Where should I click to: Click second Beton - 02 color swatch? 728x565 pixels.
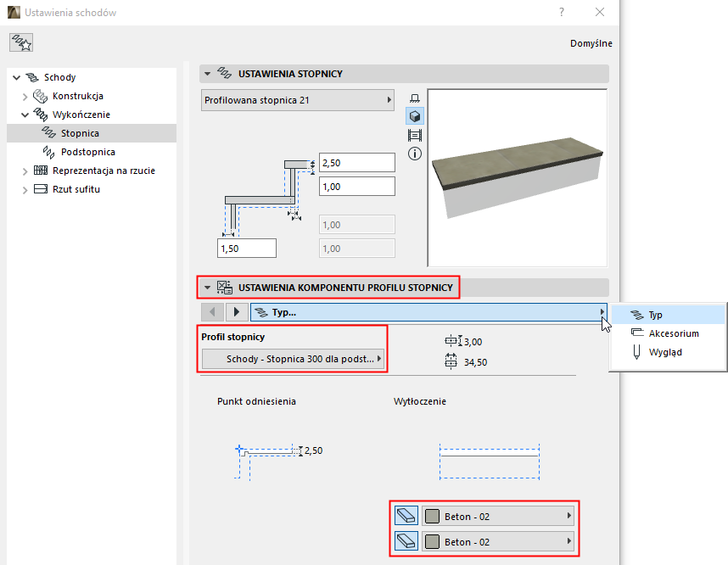432,541
